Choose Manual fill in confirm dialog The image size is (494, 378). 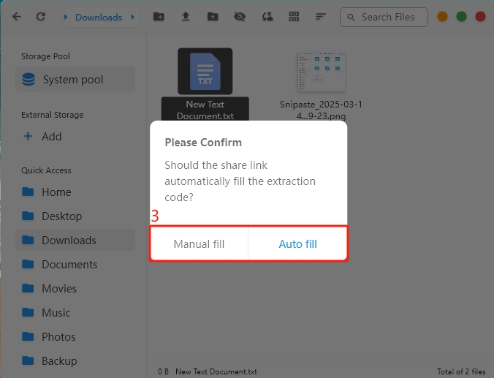(199, 244)
